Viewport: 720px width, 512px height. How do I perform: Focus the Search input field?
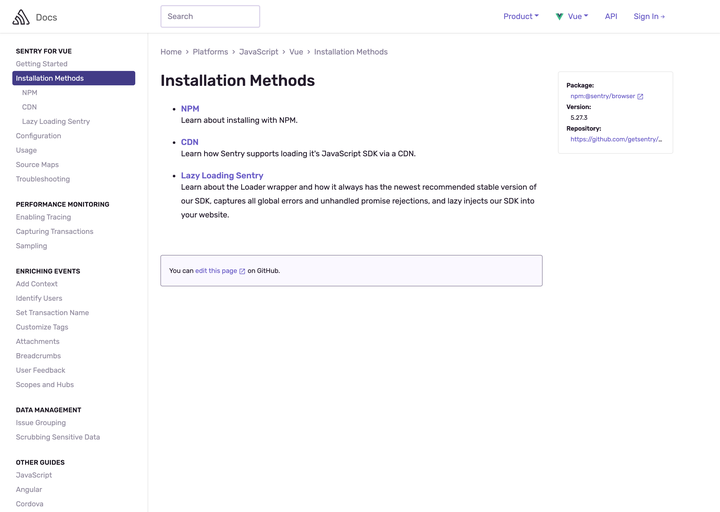(210, 17)
